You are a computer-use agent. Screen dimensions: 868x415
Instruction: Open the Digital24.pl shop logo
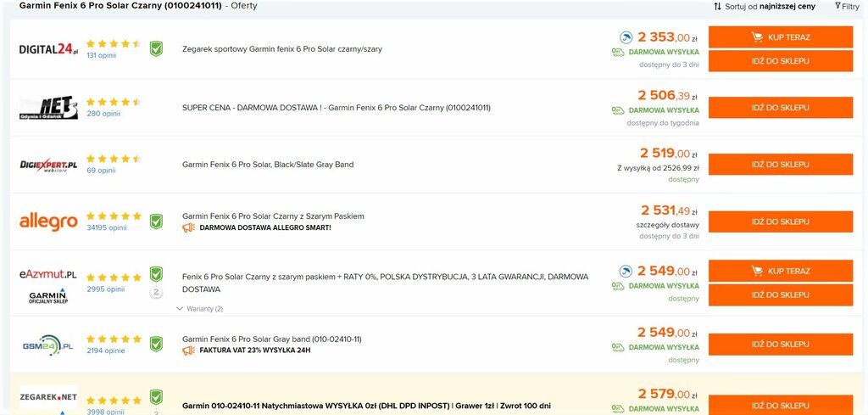pyautogui.click(x=48, y=49)
